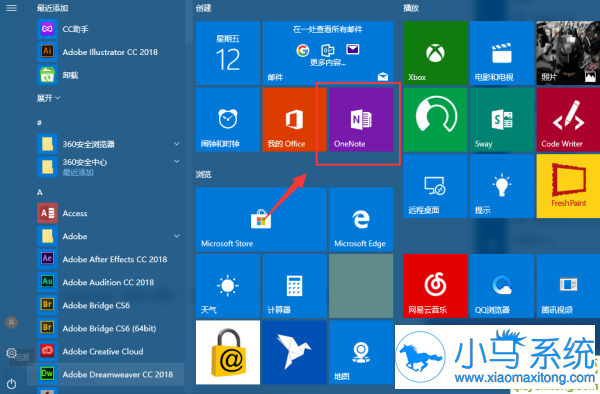Open the 远程桌面 remote desktop tile
600x394 pixels.
(x=435, y=186)
